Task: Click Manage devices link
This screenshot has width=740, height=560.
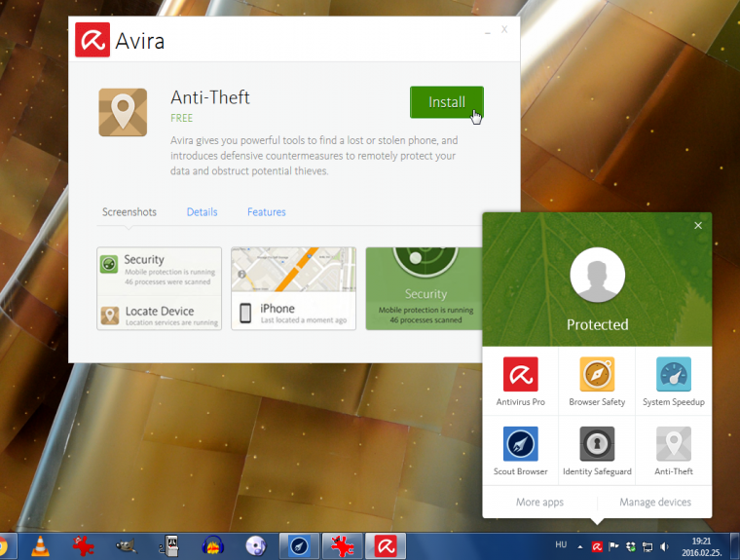Action: 655,502
